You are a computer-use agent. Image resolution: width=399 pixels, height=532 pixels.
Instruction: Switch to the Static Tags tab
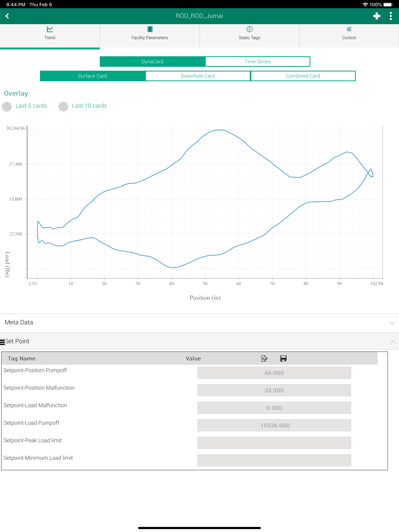[250, 36]
